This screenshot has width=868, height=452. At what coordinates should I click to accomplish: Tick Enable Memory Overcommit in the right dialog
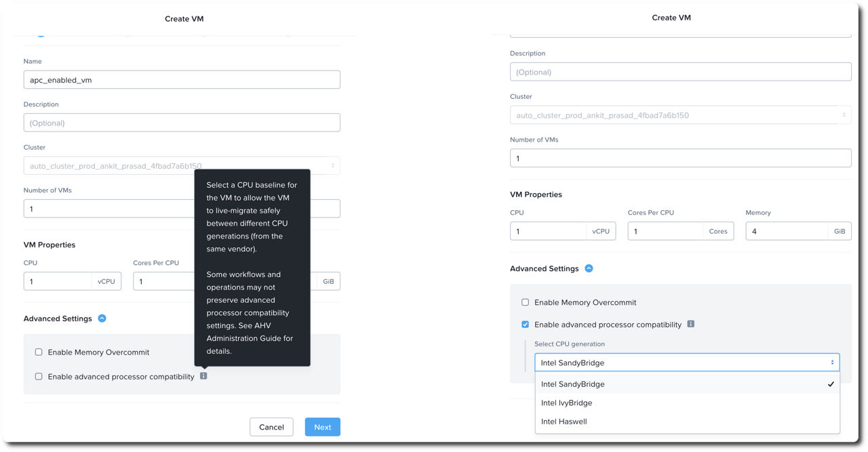pyautogui.click(x=525, y=302)
